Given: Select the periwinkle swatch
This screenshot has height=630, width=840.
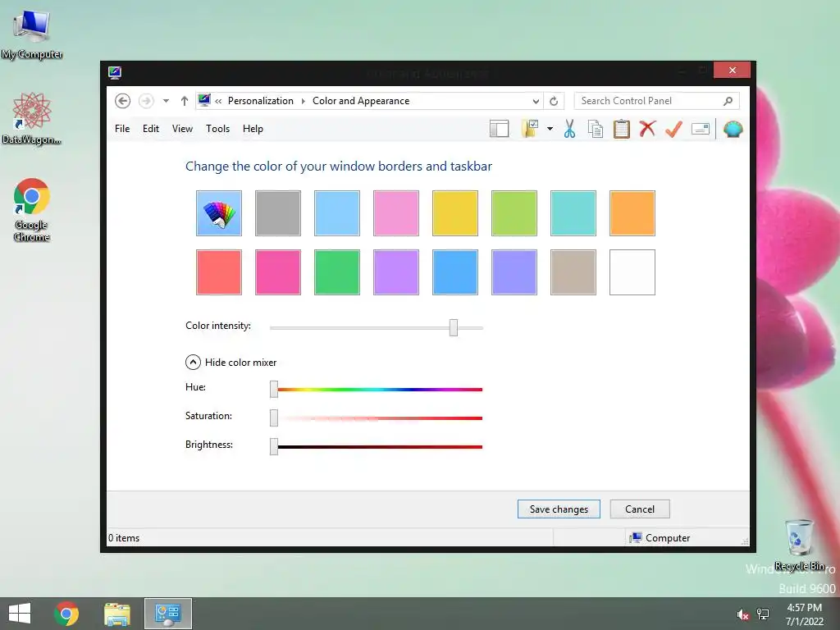Looking at the screenshot, I should (514, 272).
